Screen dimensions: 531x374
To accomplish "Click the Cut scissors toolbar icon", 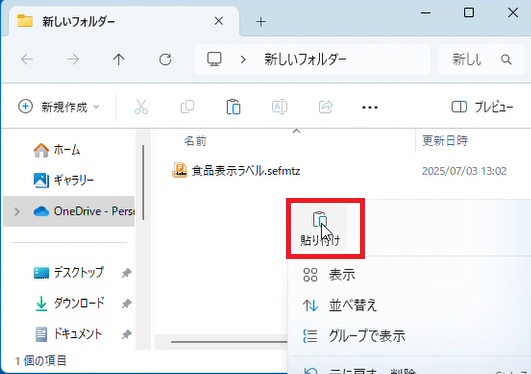I will point(141,107).
